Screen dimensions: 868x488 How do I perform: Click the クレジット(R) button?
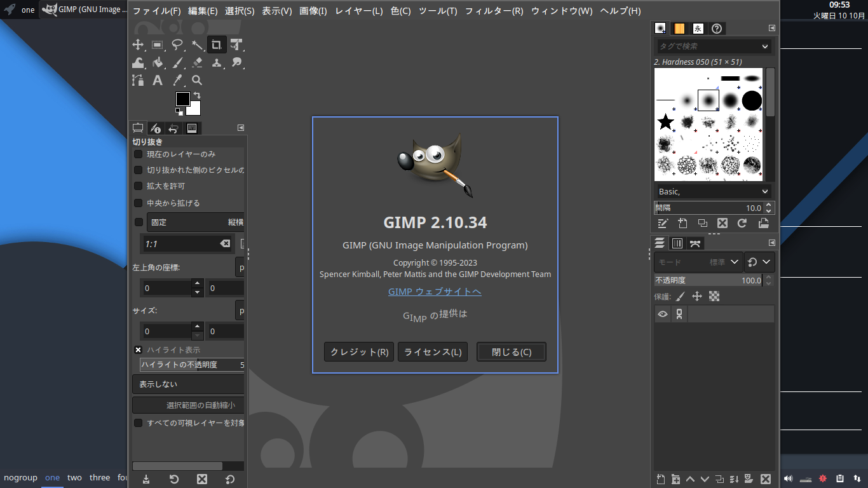tap(359, 352)
